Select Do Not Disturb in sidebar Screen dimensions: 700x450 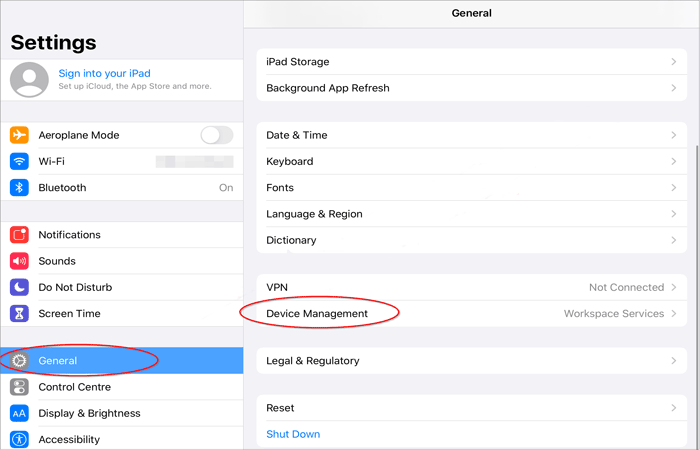(x=122, y=287)
